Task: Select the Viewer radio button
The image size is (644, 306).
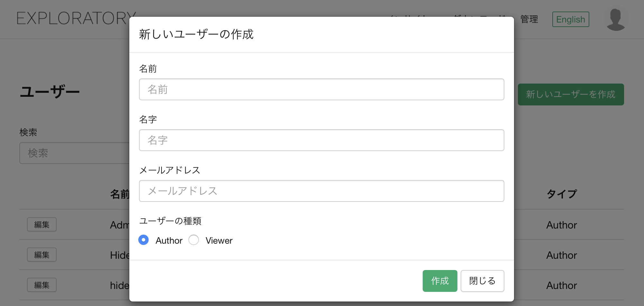Action: (x=194, y=240)
